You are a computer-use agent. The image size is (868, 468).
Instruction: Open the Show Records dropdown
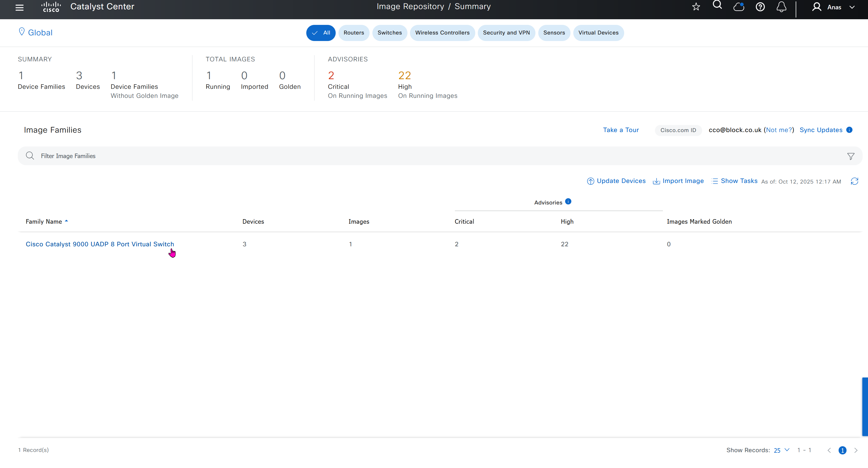pos(781,450)
